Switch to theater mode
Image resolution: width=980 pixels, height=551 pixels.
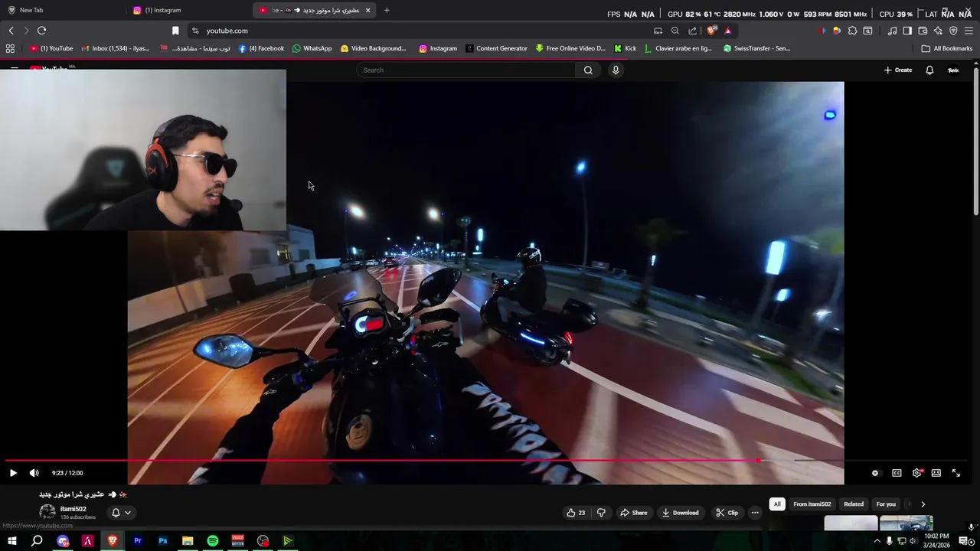pyautogui.click(x=936, y=473)
